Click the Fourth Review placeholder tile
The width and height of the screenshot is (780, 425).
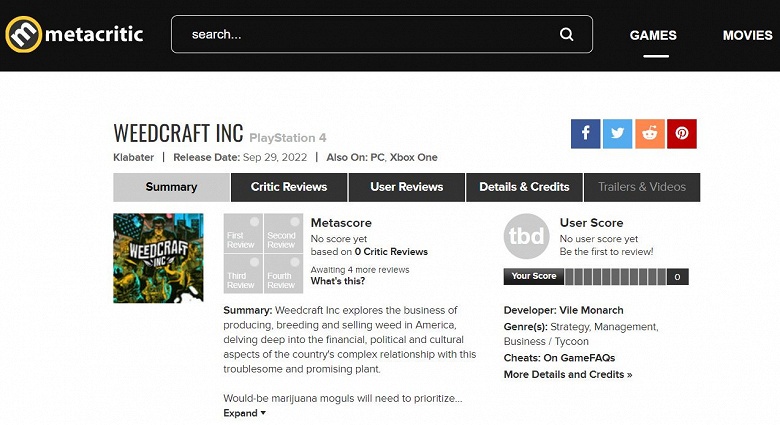[283, 274]
